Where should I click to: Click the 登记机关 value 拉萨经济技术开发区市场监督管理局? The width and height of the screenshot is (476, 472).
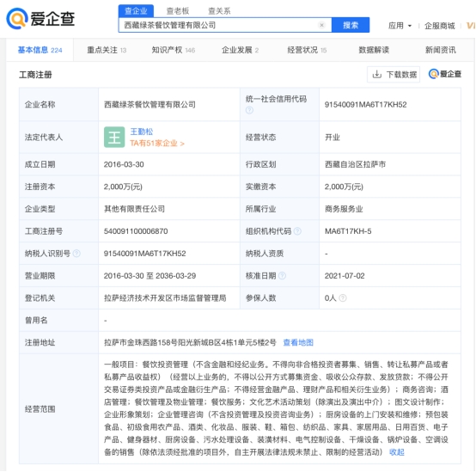tap(165, 298)
